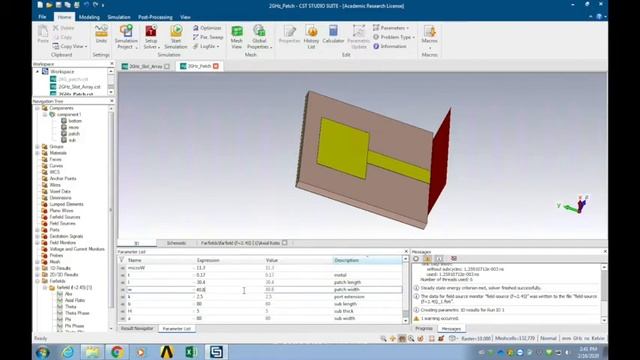Click the Navigation Tree vertical scrollbar
This screenshot has height=360, width=640.
click(x=111, y=218)
